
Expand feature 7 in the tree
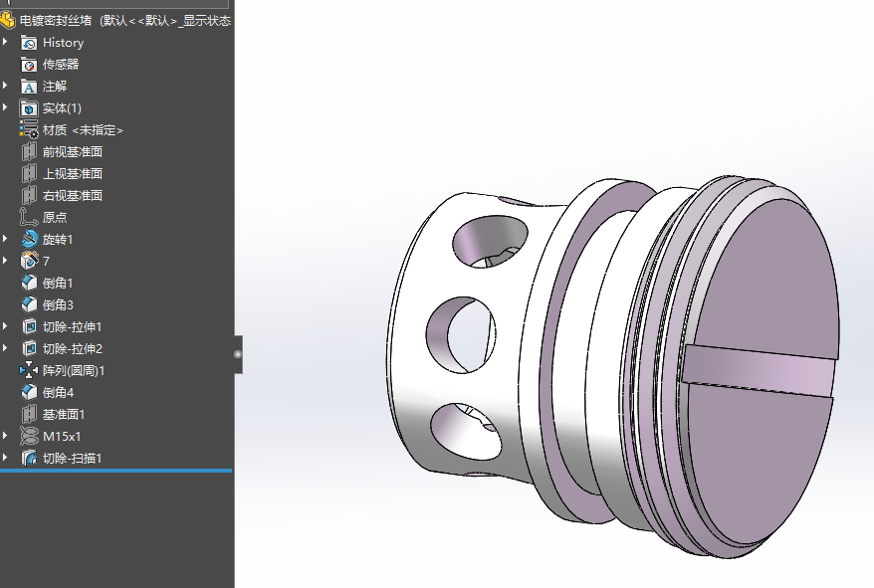pos(6,261)
